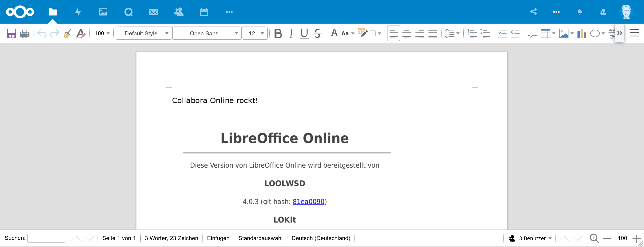Screen dimensions: 644x247
Task: Click the Standardauswahl selection mode
Action: click(260, 238)
